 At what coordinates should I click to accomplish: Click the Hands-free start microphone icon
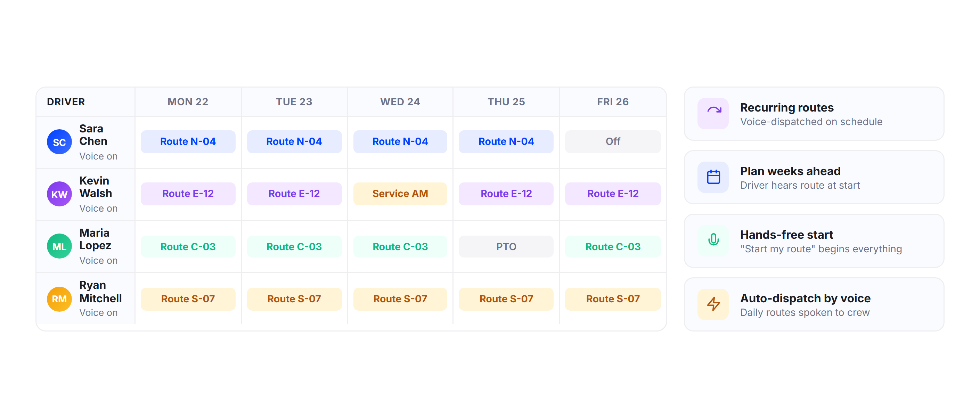713,240
